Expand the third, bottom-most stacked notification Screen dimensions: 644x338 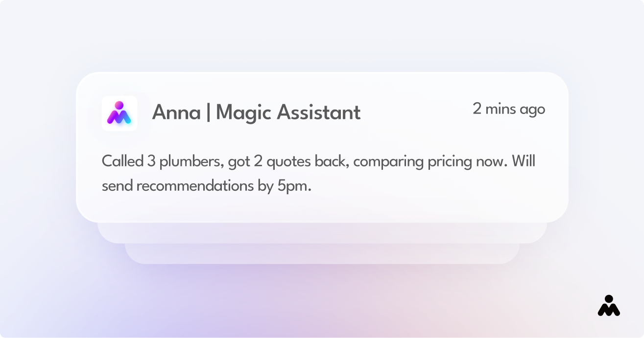pos(322,254)
